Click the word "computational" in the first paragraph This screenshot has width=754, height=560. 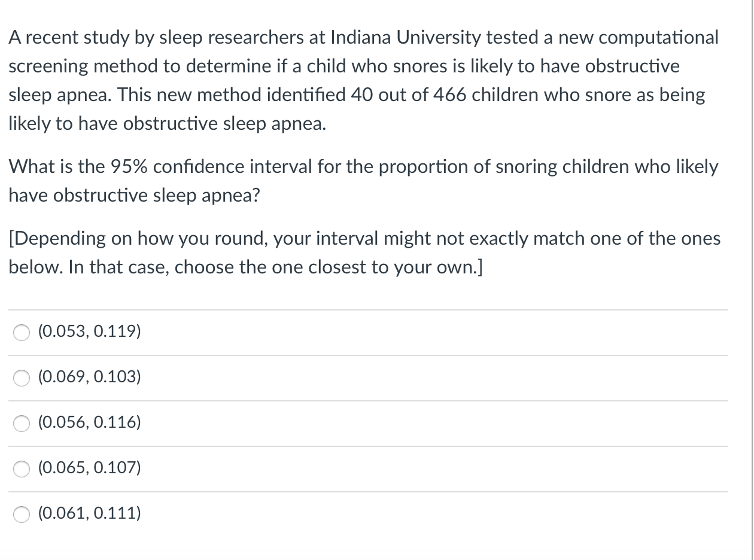[x=658, y=37]
